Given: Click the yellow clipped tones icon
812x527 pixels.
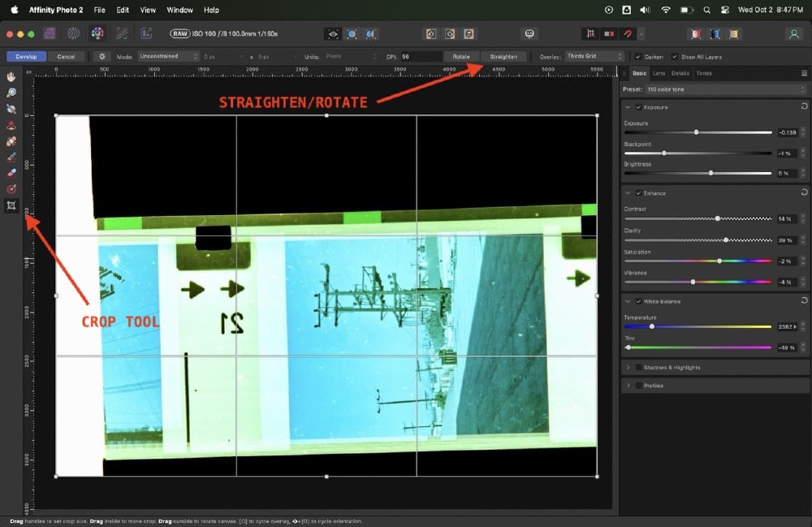Looking at the screenshot, I should tap(734, 34).
